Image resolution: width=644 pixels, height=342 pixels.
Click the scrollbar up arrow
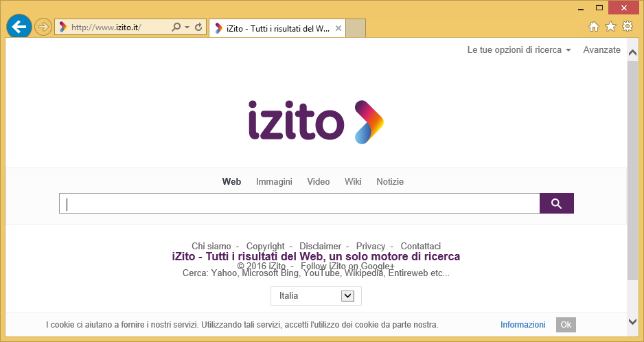coord(632,53)
